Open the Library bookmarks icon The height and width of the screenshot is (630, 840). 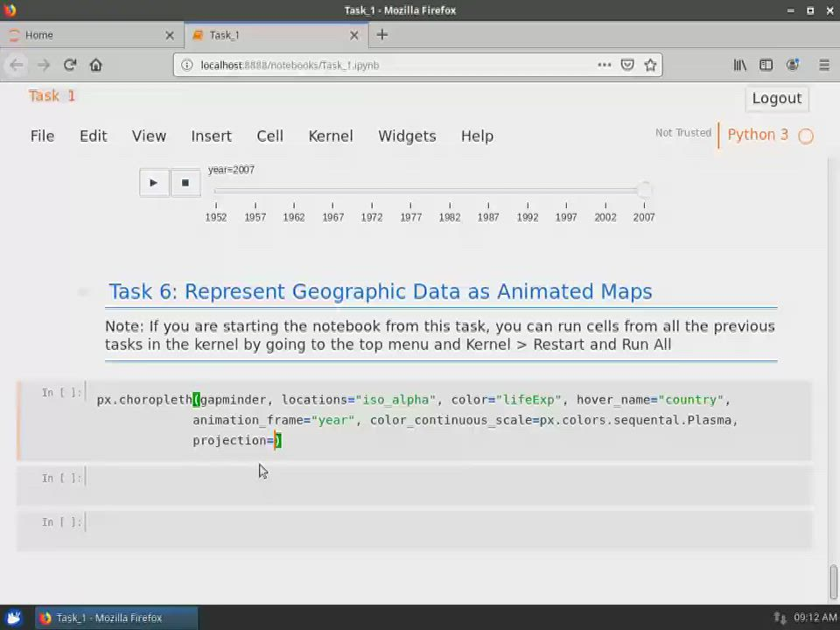pyautogui.click(x=740, y=65)
